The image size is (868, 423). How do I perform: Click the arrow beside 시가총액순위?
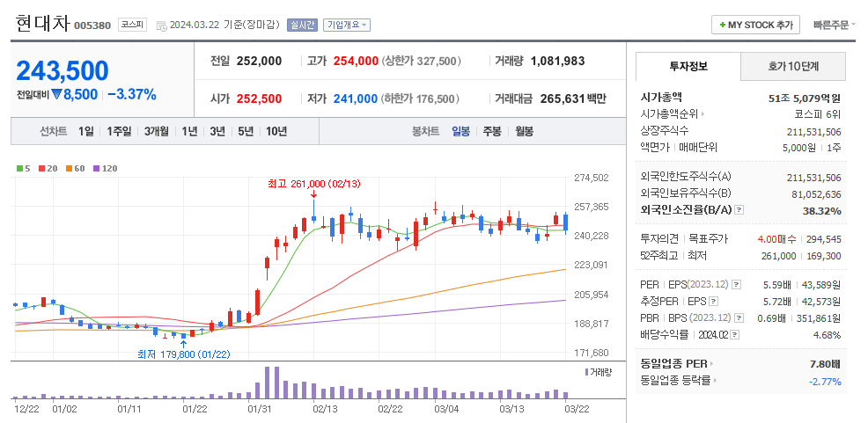[x=703, y=114]
